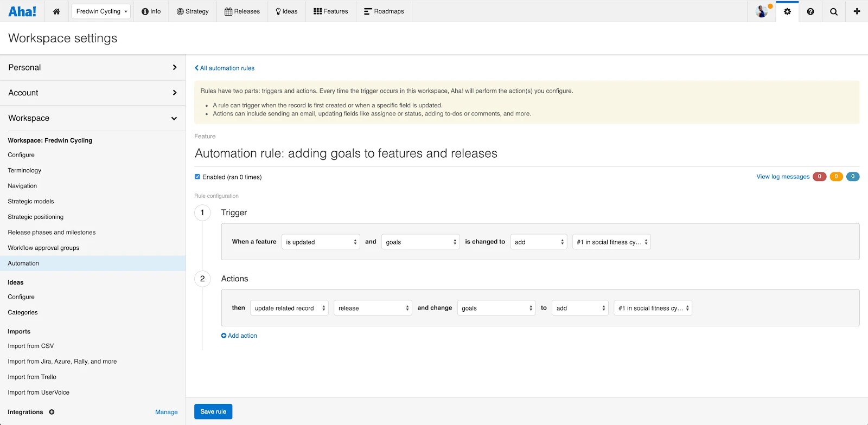Open the Roadmaps menu
This screenshot has height=425, width=868.
click(x=384, y=11)
